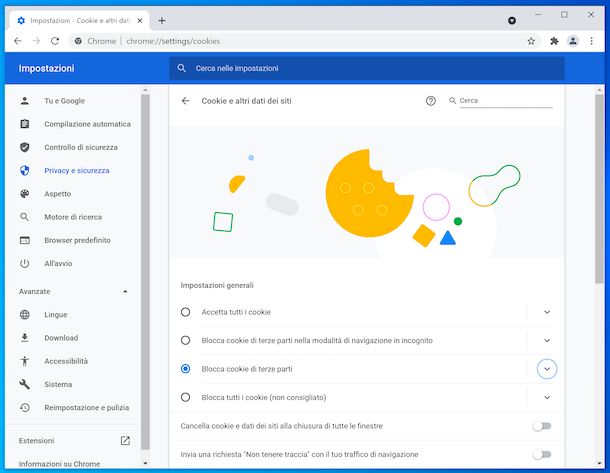
Task: Open Estensioni page
Action: [x=37, y=440]
